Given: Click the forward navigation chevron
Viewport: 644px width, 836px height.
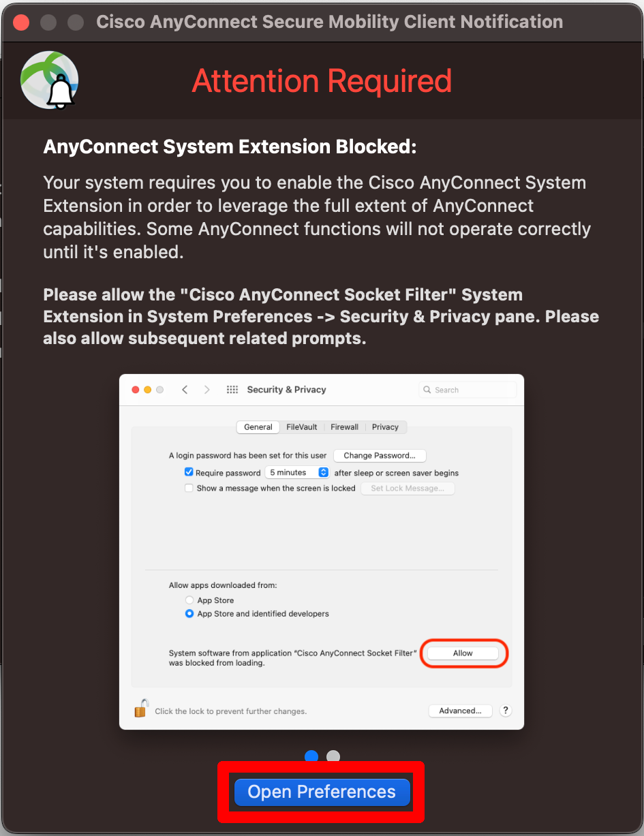Looking at the screenshot, I should point(206,389).
